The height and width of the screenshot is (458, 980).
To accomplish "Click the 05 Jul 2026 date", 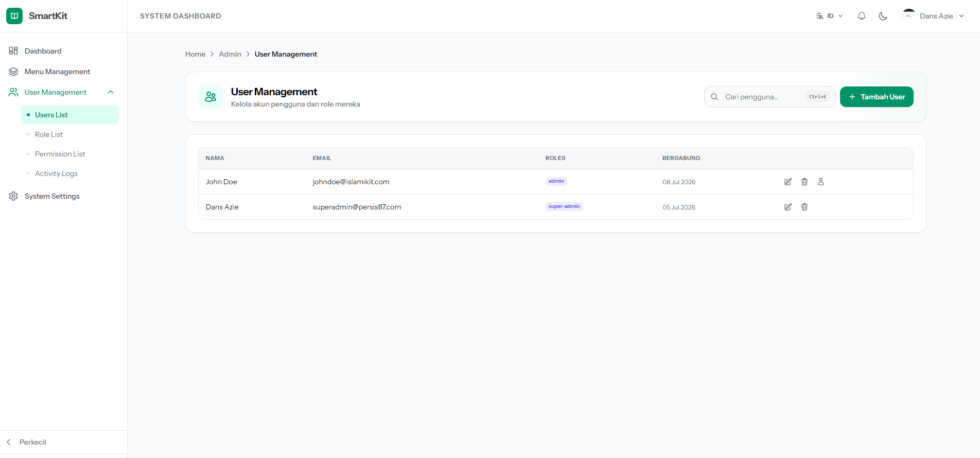I will click(679, 207).
